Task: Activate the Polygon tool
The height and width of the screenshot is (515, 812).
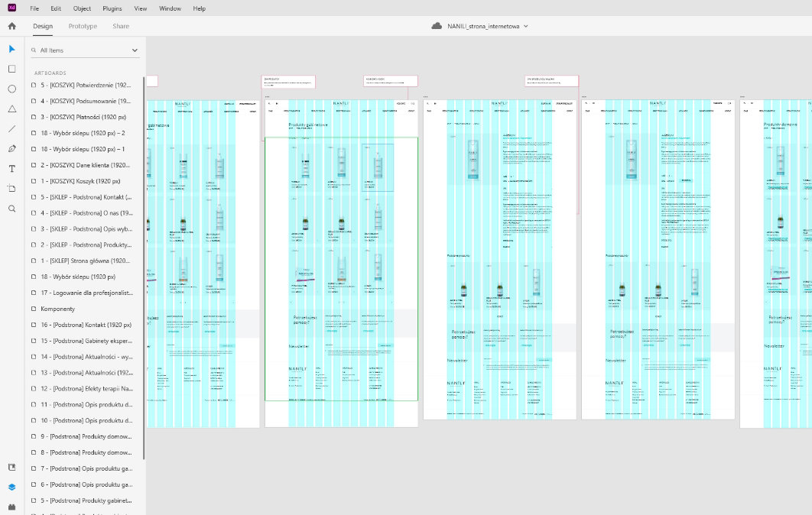Action: [x=11, y=109]
